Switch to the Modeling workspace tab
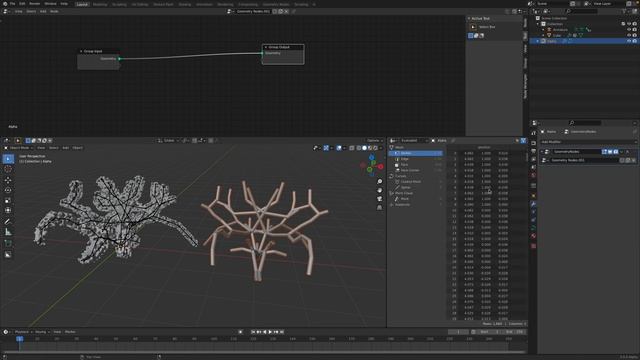Image resolution: width=640 pixels, height=360 pixels. pos(100,4)
